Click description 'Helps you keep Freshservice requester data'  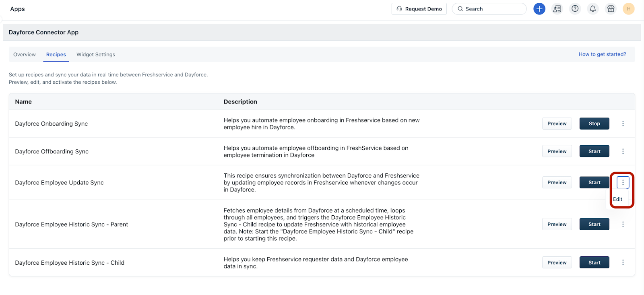(x=316, y=262)
